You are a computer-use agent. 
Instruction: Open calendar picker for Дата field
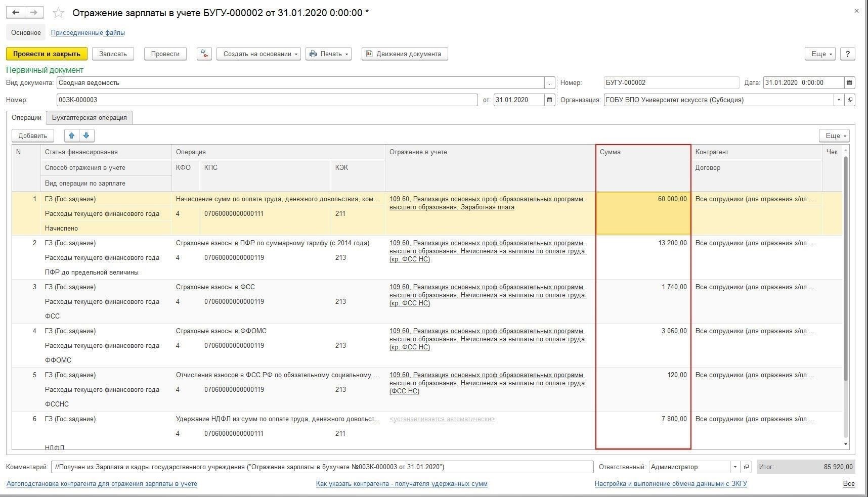coord(850,83)
